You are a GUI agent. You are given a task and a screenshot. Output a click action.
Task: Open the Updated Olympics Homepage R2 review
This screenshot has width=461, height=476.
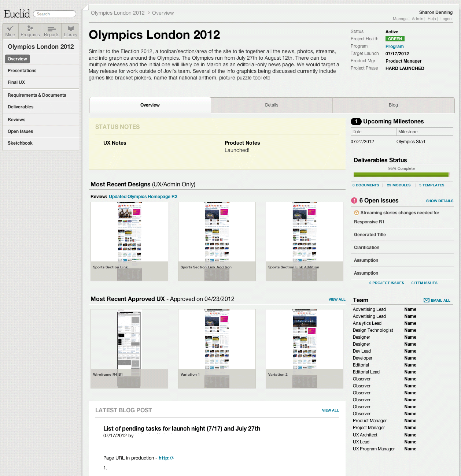(x=143, y=197)
